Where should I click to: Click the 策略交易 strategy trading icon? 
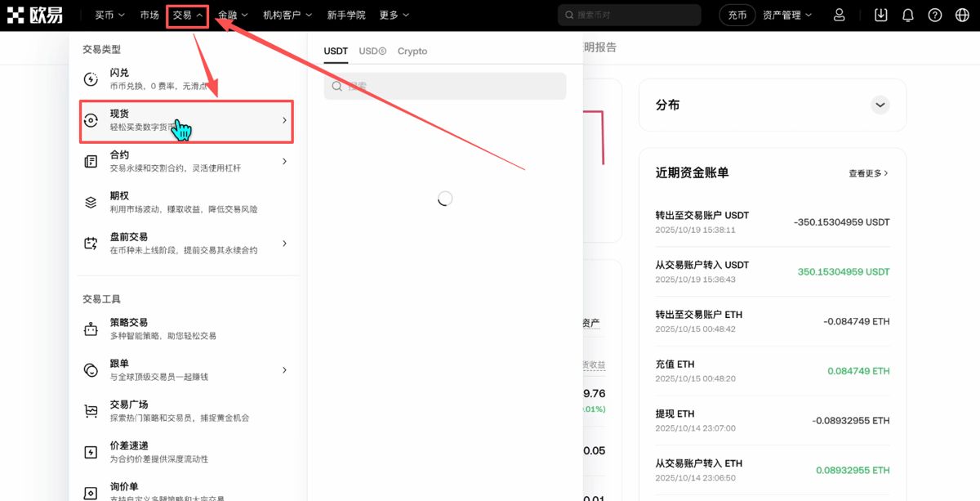pos(92,328)
